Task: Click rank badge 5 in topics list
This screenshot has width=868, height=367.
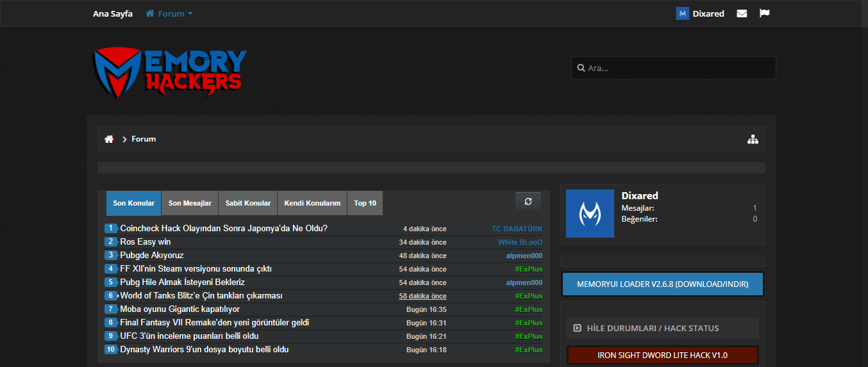Action: coord(111,282)
